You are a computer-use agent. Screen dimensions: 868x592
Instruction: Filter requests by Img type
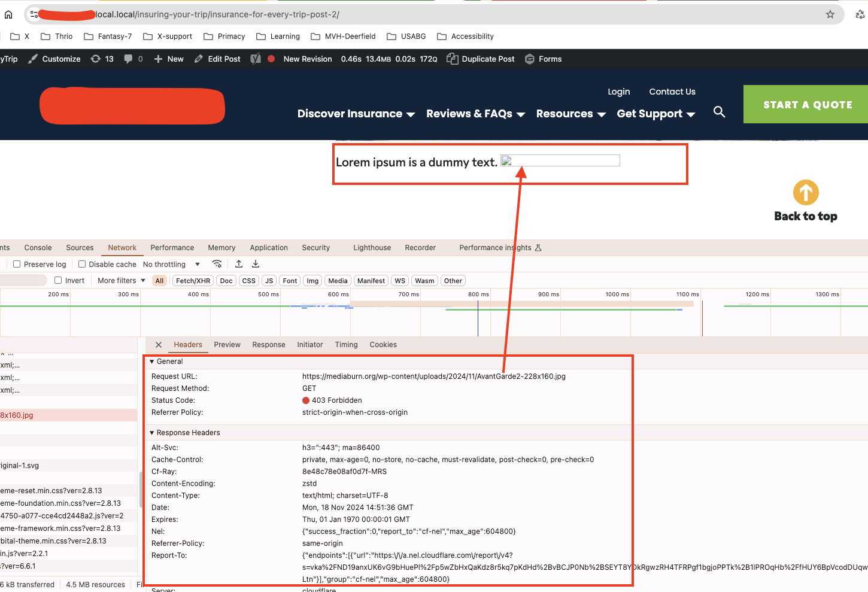point(312,281)
